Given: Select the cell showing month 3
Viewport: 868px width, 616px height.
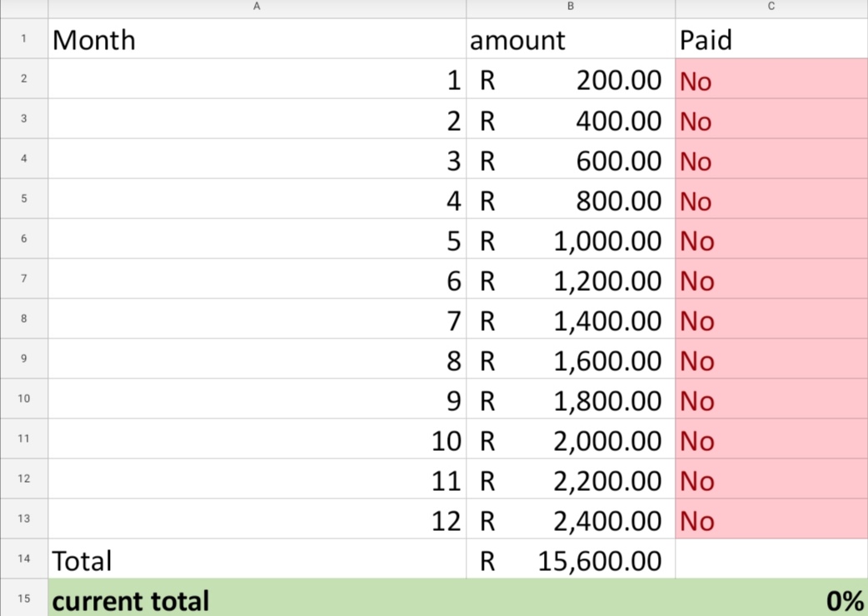Looking at the screenshot, I should pos(257,158).
